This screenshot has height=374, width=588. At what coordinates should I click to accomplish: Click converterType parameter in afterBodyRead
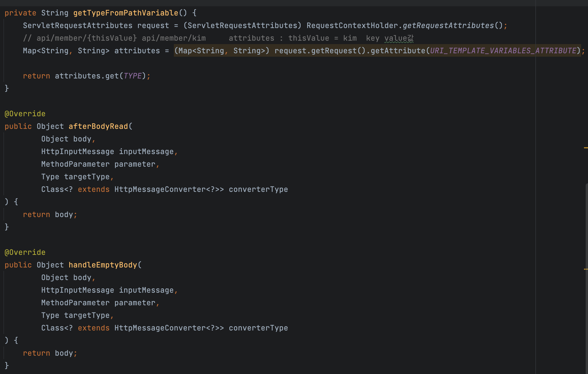tap(258, 189)
